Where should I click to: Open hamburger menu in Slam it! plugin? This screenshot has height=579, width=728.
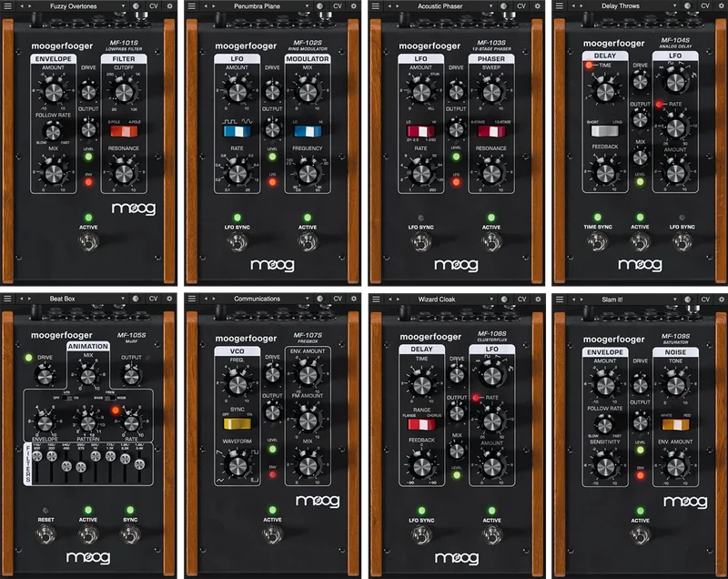tap(560, 300)
